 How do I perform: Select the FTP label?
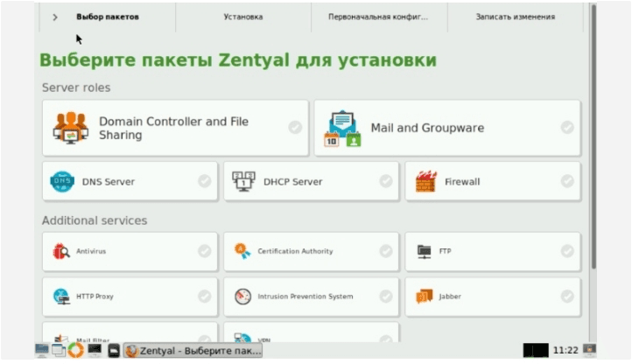tap(445, 251)
